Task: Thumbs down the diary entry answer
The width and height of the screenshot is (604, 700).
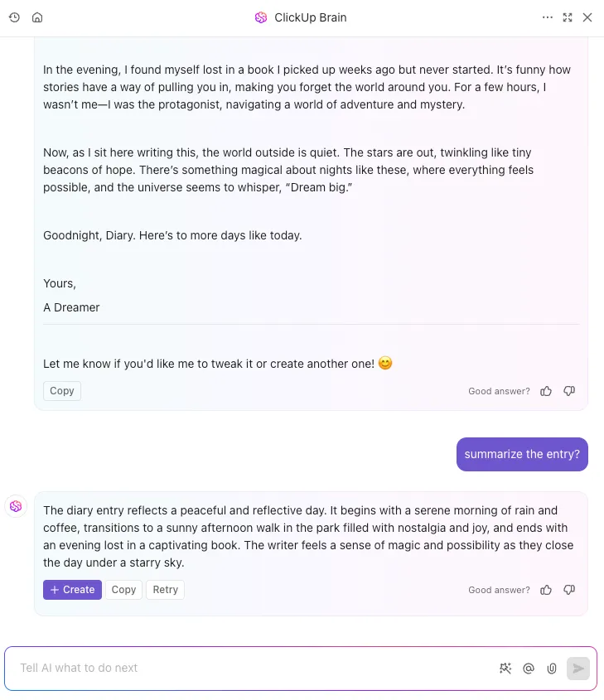Action: click(569, 391)
